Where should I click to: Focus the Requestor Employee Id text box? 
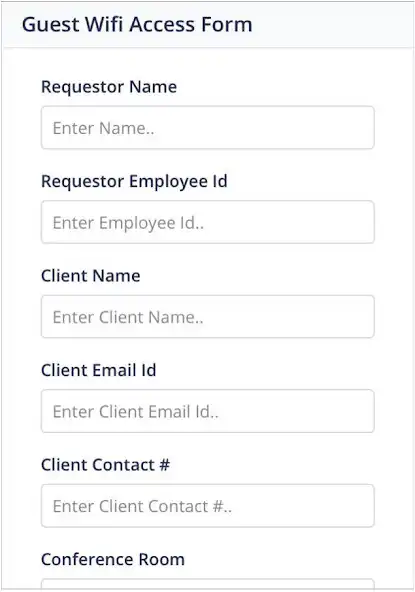click(208, 222)
